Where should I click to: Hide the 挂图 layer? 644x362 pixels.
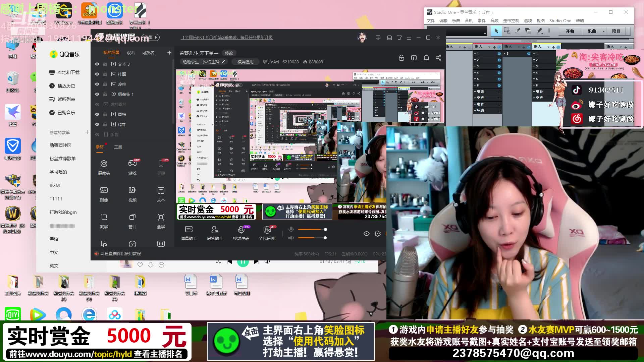97,74
